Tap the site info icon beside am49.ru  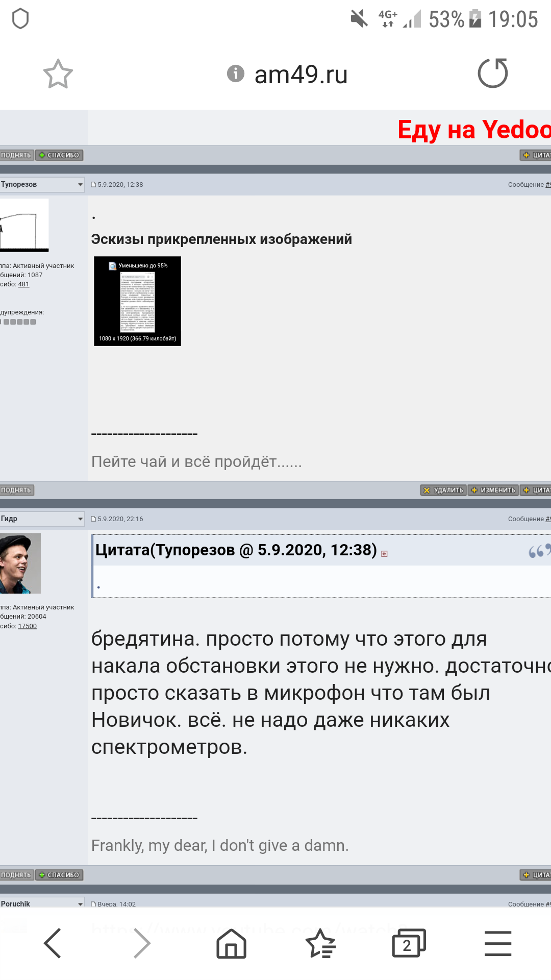tap(235, 73)
